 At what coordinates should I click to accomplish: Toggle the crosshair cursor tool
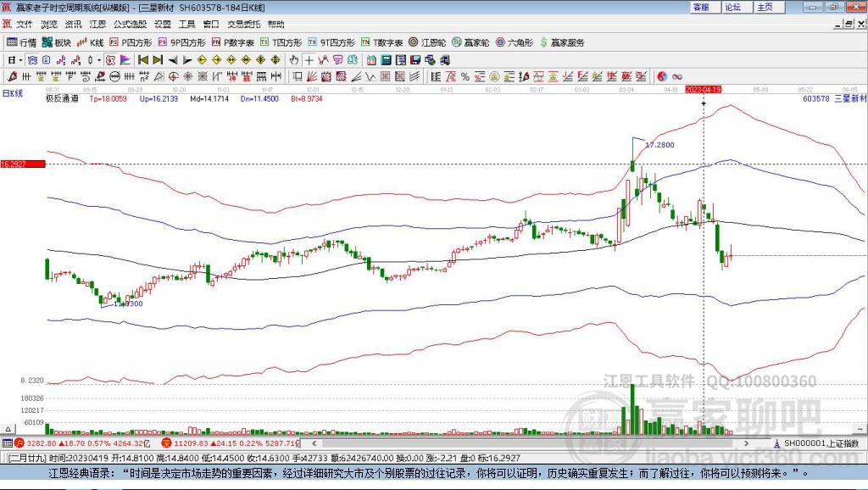tap(309, 60)
